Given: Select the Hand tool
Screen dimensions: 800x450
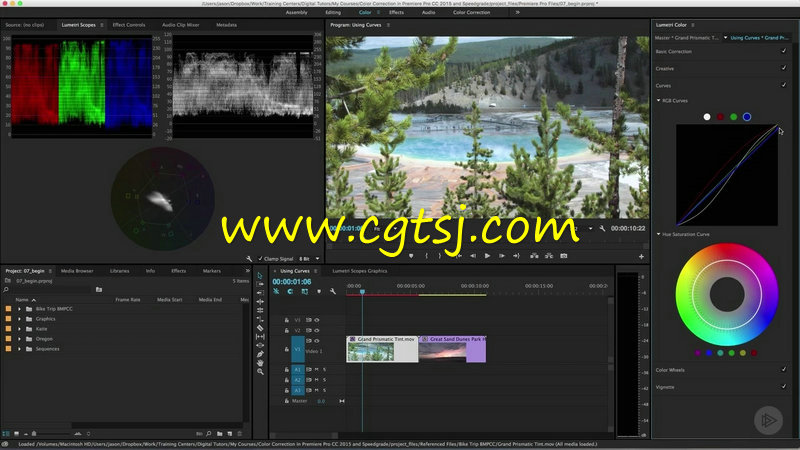Looking at the screenshot, I should (x=260, y=363).
